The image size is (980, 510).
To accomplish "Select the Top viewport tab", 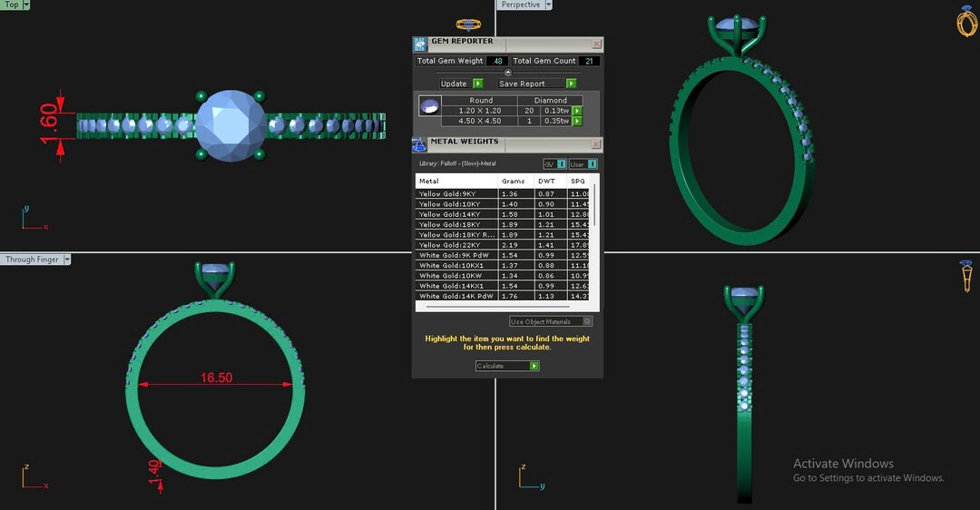I will coord(11,5).
